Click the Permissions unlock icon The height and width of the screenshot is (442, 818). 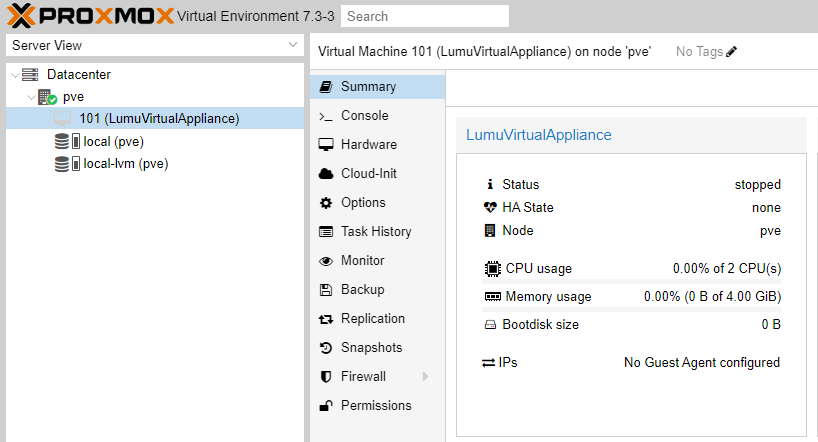[x=325, y=406]
